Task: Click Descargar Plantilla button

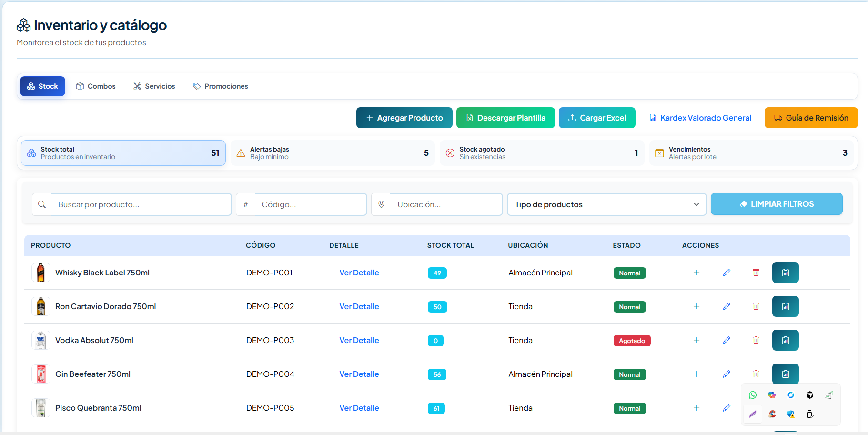Action: pos(505,118)
